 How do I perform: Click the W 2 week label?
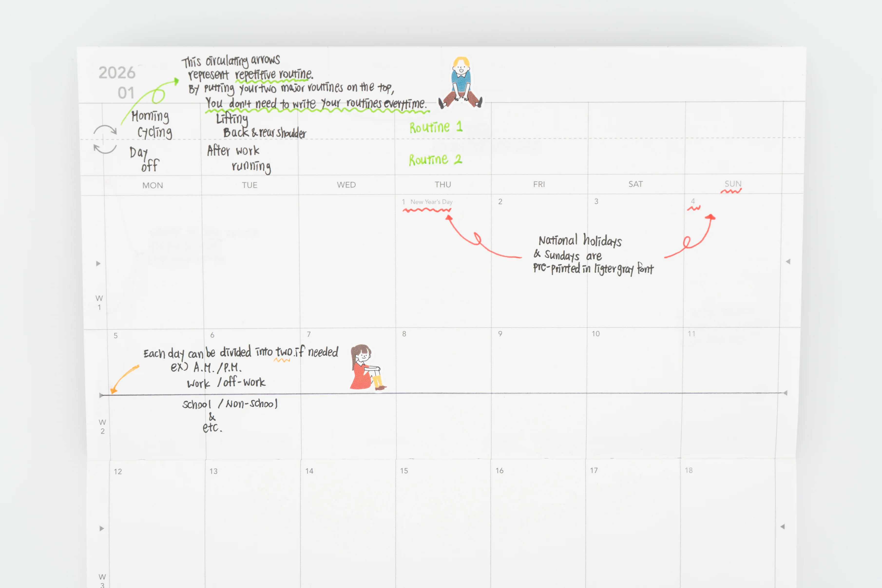tap(102, 427)
